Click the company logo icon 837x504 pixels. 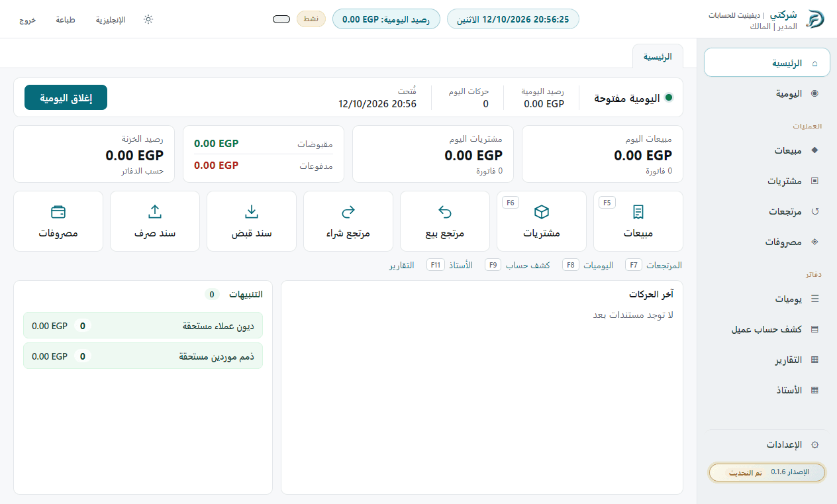815,19
